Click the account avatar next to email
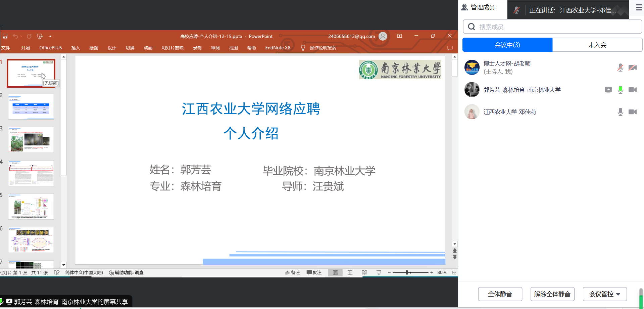The height and width of the screenshot is (309, 644). 383,36
